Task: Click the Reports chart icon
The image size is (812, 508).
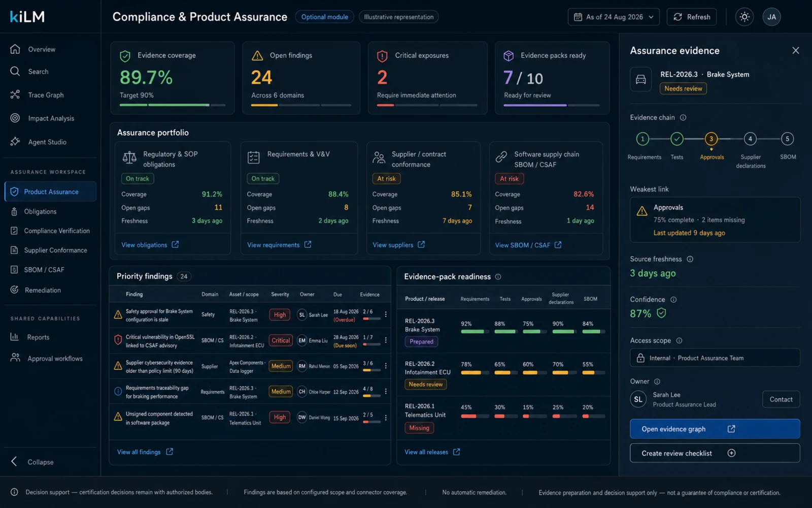Action: [15, 337]
